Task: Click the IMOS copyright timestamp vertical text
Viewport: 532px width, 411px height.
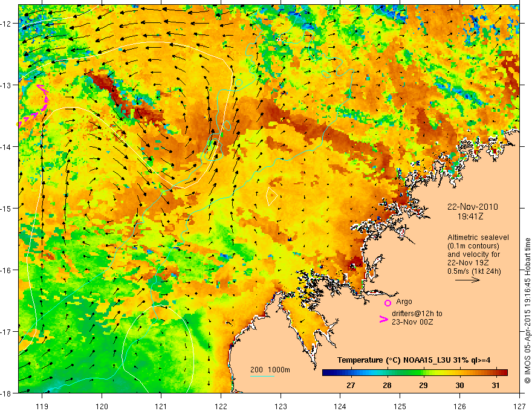Action: (x=528, y=311)
